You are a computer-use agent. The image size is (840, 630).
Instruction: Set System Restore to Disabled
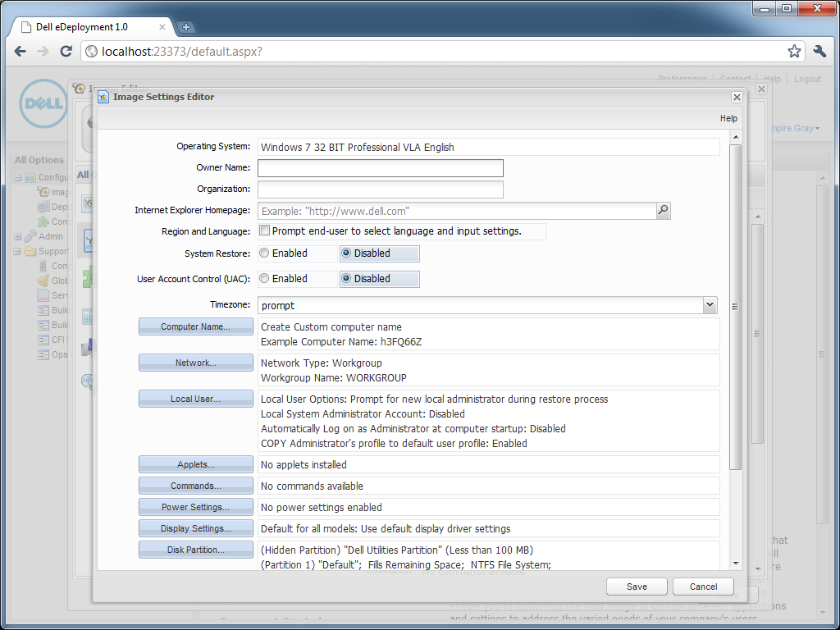[346, 253]
